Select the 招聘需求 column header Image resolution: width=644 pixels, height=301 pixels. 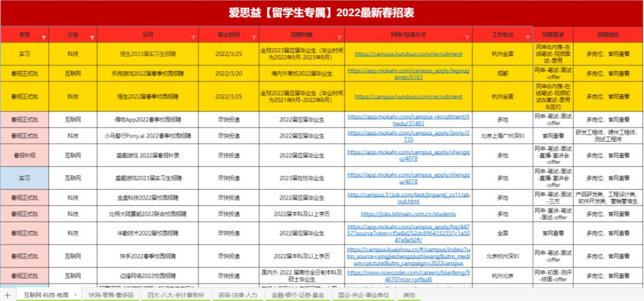(x=553, y=35)
